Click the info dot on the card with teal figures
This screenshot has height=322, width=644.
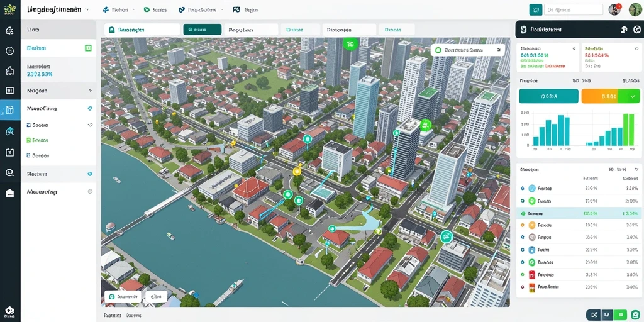click(x=574, y=48)
